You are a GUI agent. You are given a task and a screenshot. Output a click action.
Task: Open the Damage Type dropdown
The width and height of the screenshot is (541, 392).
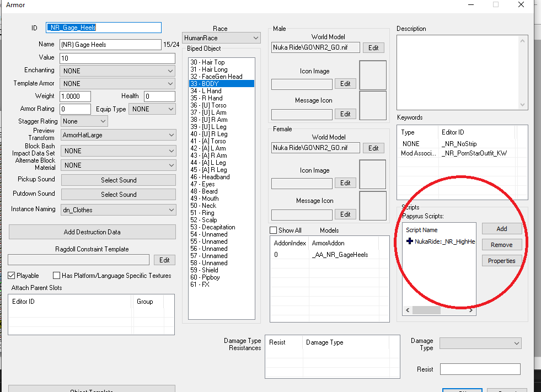pyautogui.click(x=480, y=343)
